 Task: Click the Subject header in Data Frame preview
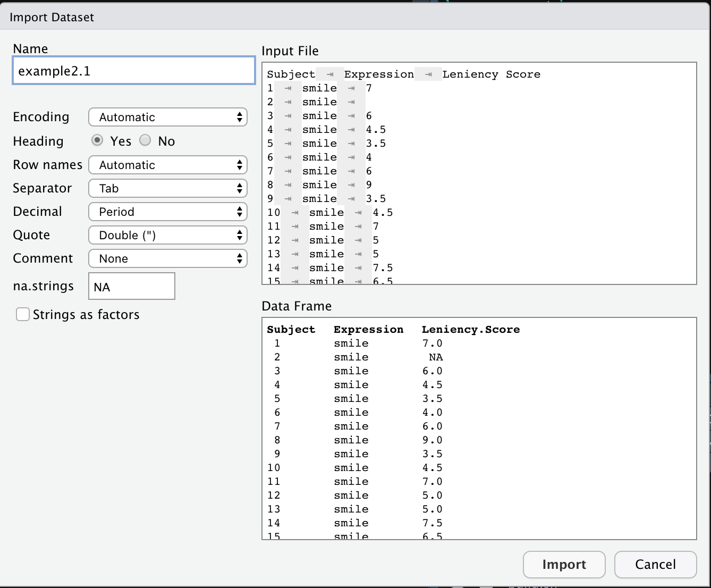click(291, 330)
